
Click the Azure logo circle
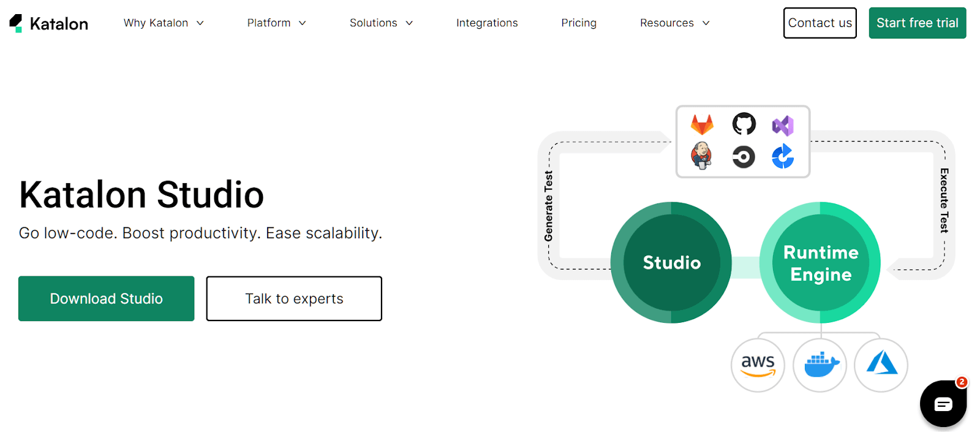pyautogui.click(x=881, y=365)
